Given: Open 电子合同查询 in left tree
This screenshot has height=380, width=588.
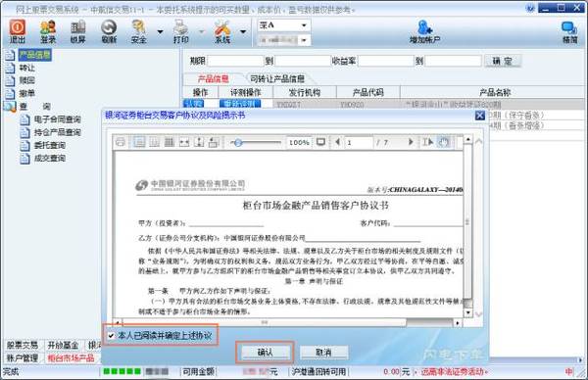Looking at the screenshot, I should click(x=58, y=119).
